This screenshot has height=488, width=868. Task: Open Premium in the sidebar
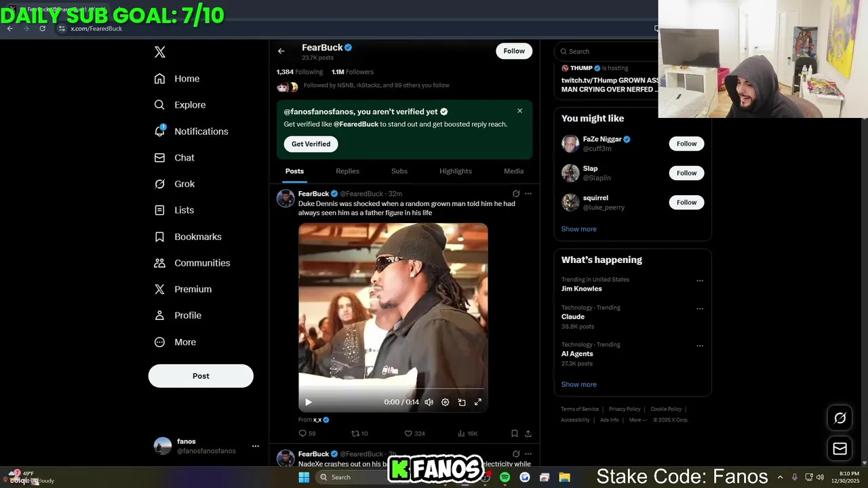tap(183, 289)
